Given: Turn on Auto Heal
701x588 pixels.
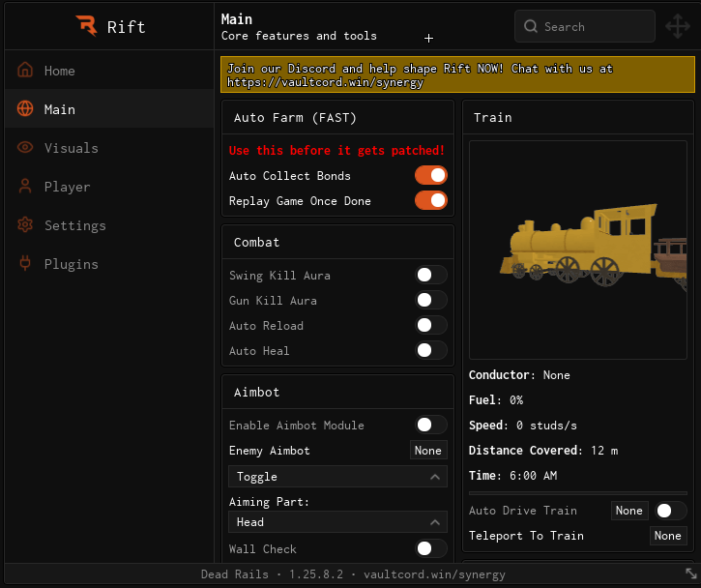Looking at the screenshot, I should [431, 350].
